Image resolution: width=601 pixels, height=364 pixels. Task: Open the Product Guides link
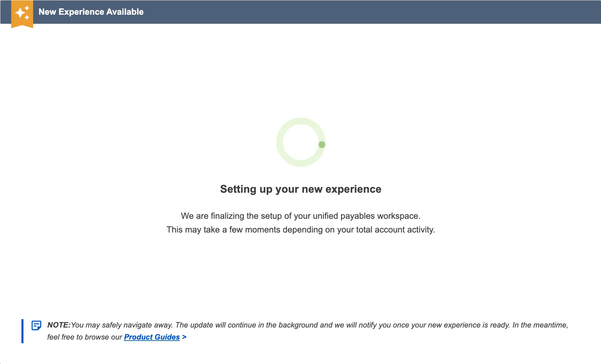coord(152,337)
